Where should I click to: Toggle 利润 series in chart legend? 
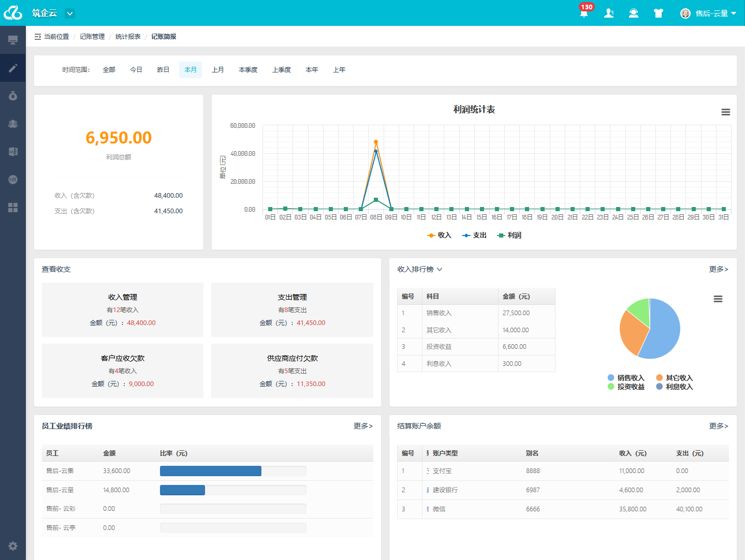(509, 235)
